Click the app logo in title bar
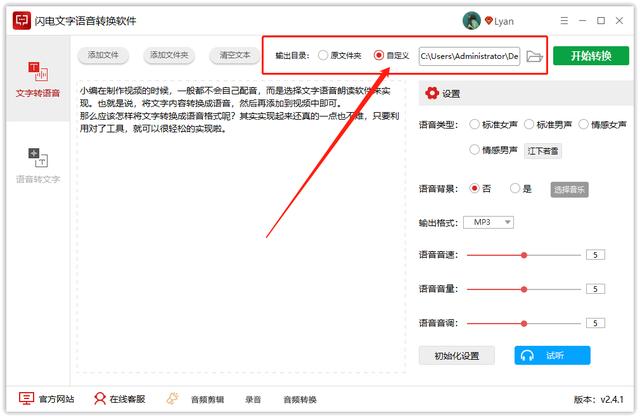This screenshot has width=640, height=418. [x=17, y=21]
